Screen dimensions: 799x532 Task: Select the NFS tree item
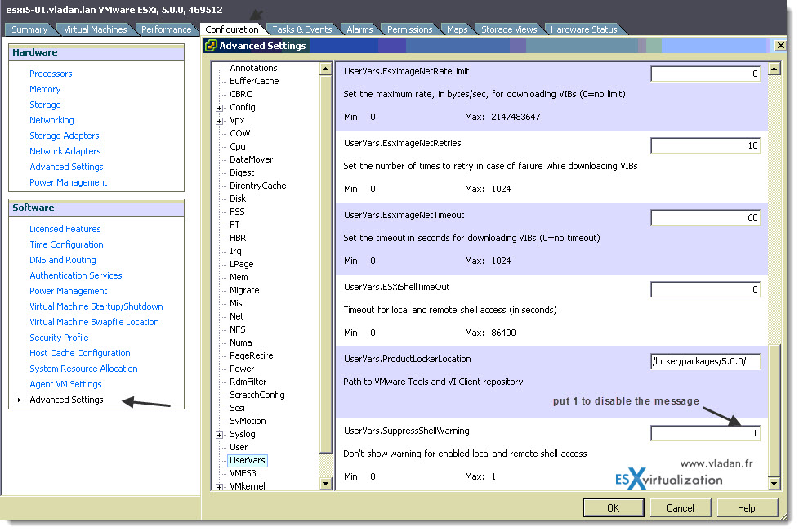238,329
